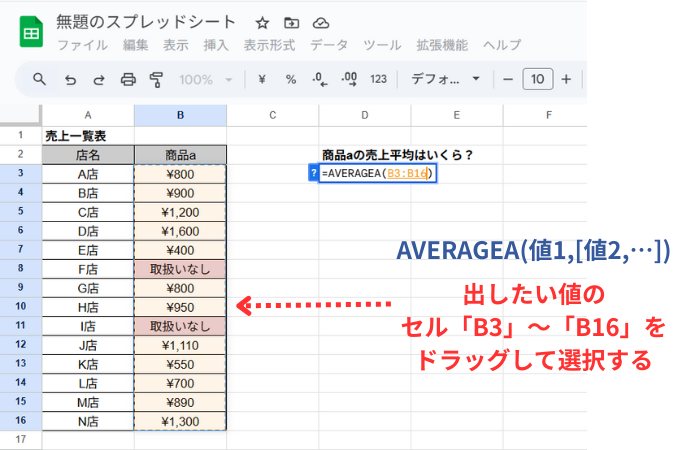Click the move to folder icon
This screenshot has width=684, height=450.
(291, 23)
